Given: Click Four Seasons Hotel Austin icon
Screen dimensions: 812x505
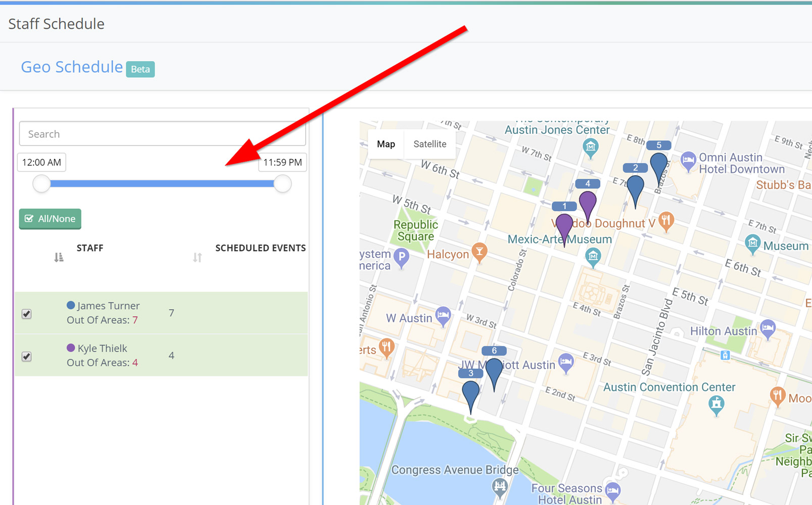Looking at the screenshot, I should pyautogui.click(x=613, y=492).
